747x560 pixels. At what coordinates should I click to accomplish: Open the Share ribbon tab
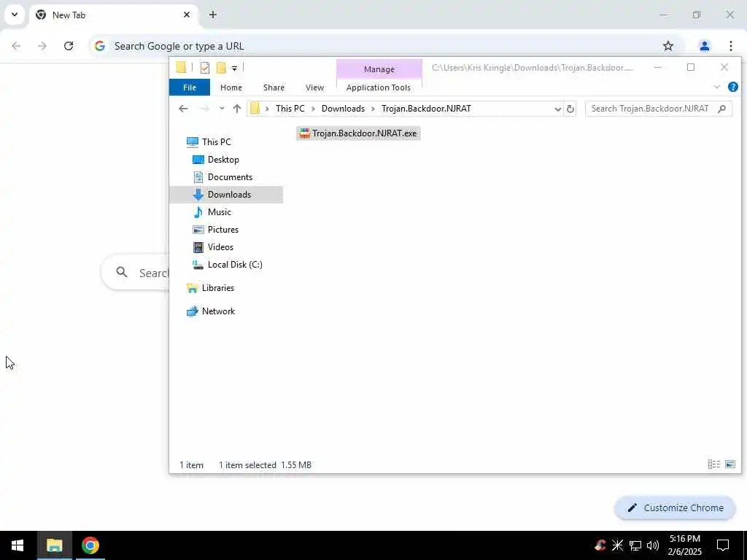tap(274, 87)
